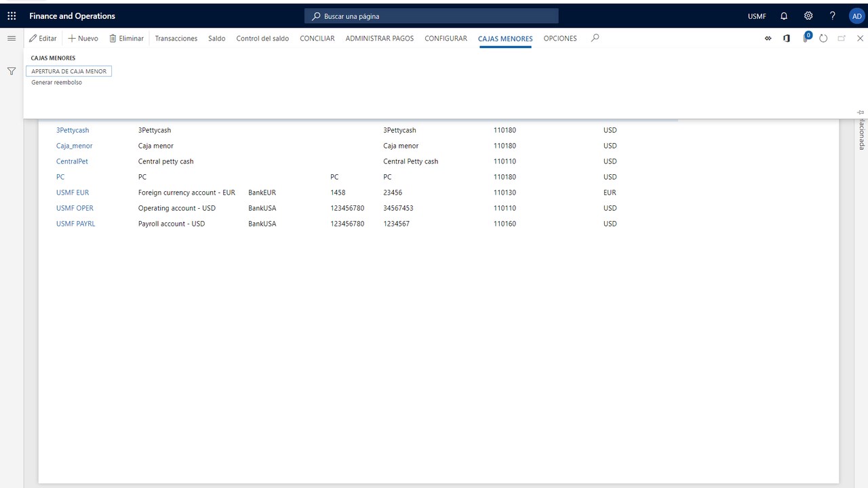Show notifications via the bell icon
The width and height of the screenshot is (868, 488).
[784, 16]
